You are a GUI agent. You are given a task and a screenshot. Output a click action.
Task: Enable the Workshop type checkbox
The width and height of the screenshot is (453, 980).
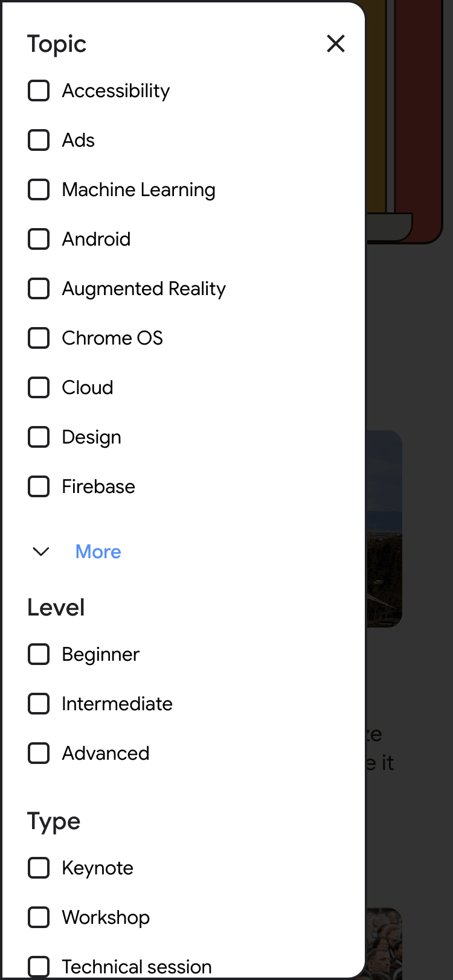tap(39, 917)
